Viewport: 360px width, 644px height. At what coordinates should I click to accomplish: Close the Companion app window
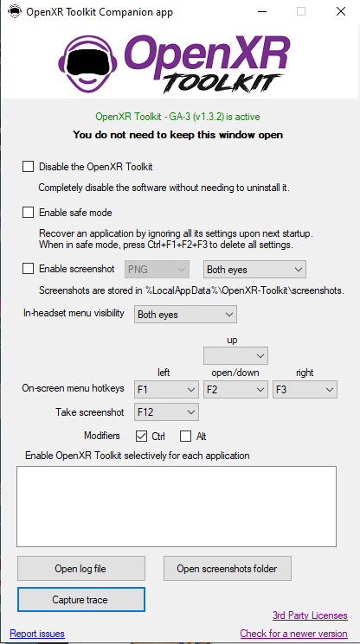pos(341,11)
